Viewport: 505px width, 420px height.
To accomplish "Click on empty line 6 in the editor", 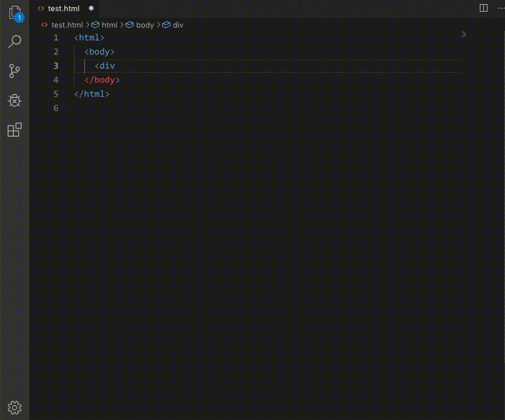I will 117,108.
